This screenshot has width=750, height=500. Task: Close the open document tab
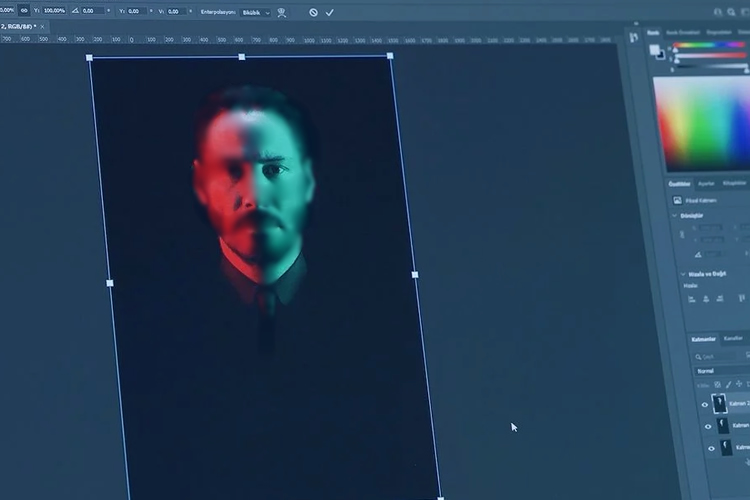[x=42, y=26]
